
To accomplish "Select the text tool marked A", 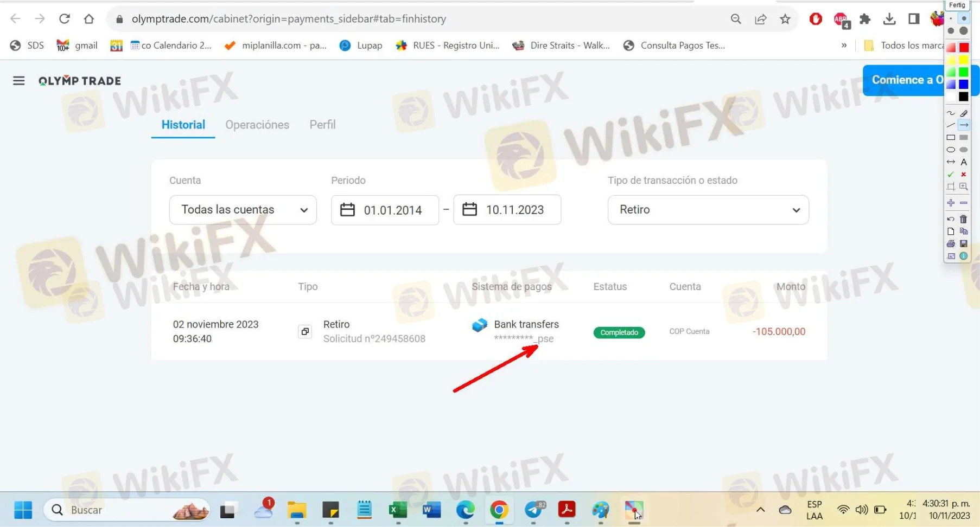I will click(x=964, y=162).
